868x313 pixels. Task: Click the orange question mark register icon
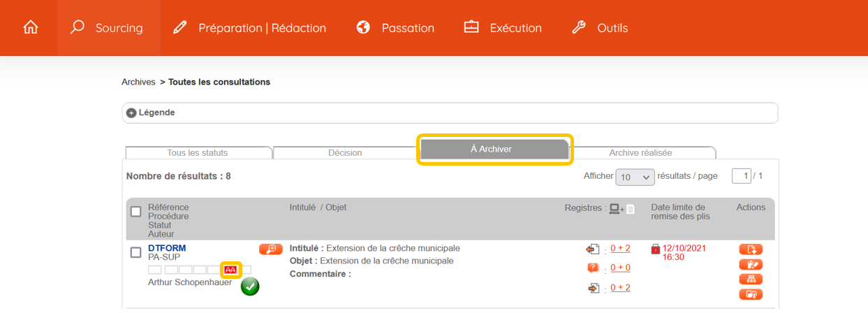[594, 268]
